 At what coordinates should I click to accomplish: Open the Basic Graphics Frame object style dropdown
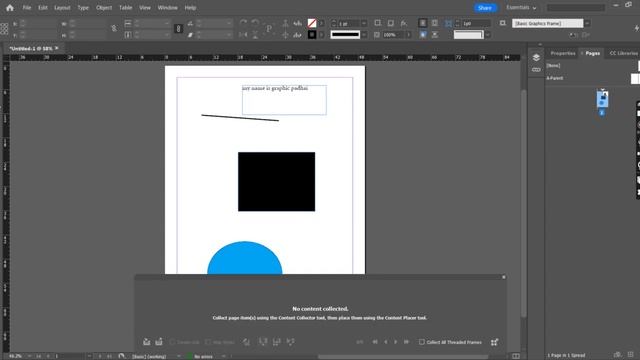point(587,23)
